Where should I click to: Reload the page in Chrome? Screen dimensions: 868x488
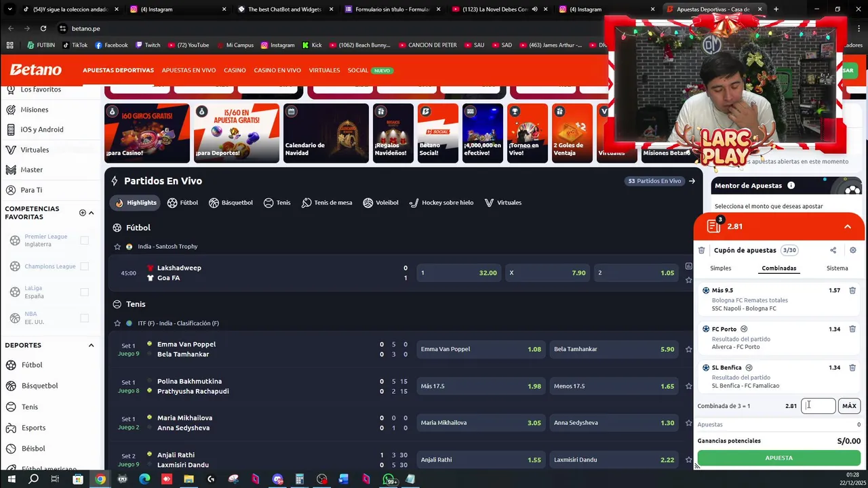[43, 28]
